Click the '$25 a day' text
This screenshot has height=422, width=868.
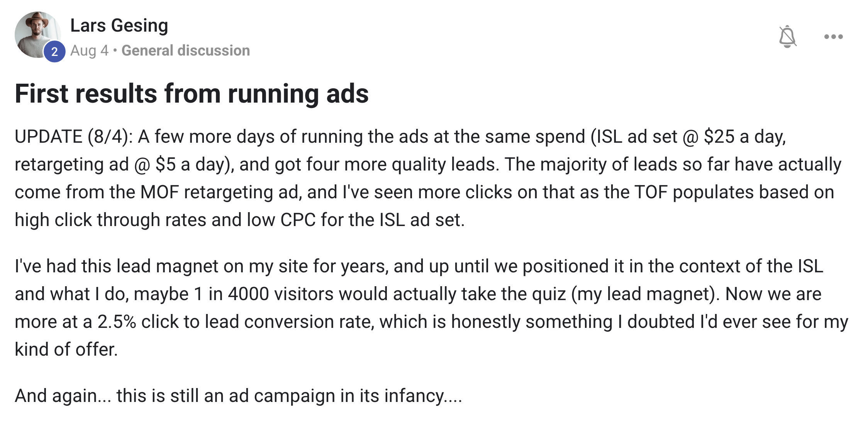tap(744, 137)
